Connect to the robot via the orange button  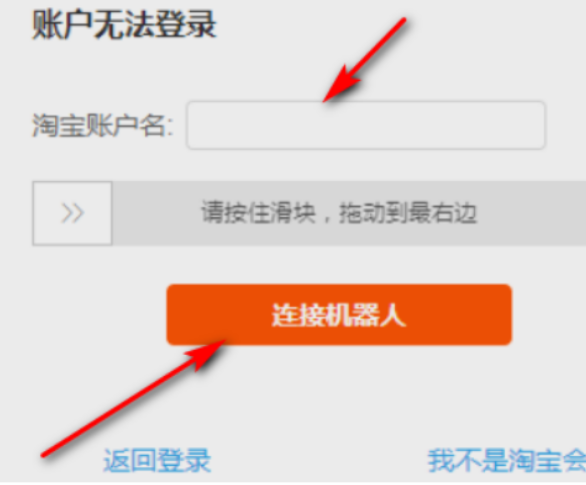339,315
